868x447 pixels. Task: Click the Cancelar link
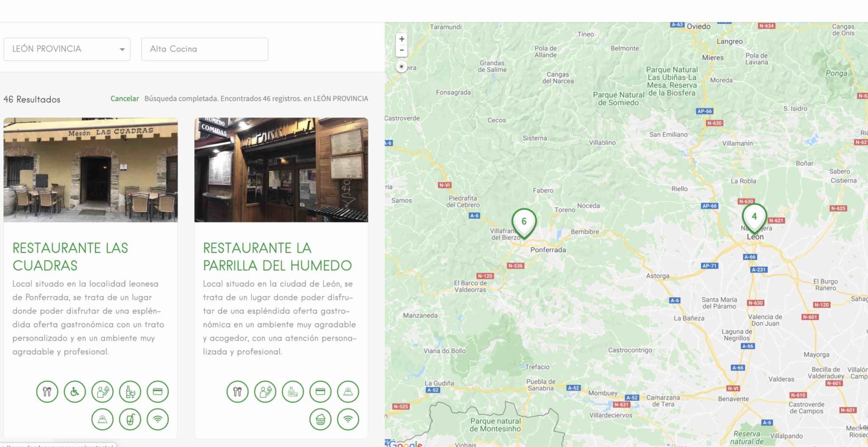click(x=124, y=99)
